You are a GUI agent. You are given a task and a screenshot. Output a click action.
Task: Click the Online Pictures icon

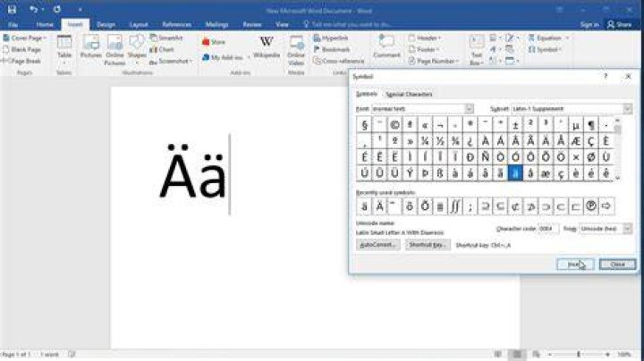[114, 50]
